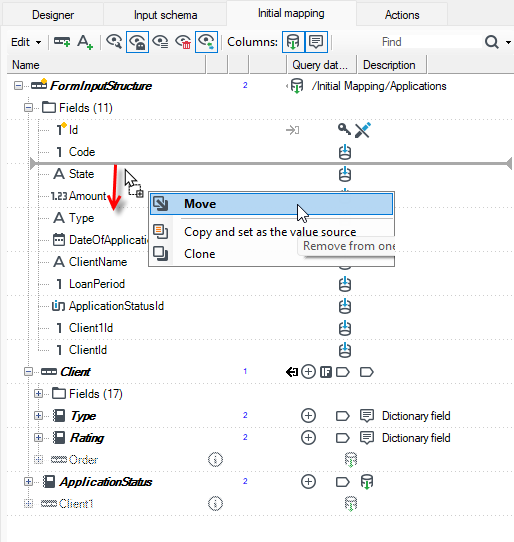
Task: Click the first tag icon in Client row
Action: click(343, 372)
